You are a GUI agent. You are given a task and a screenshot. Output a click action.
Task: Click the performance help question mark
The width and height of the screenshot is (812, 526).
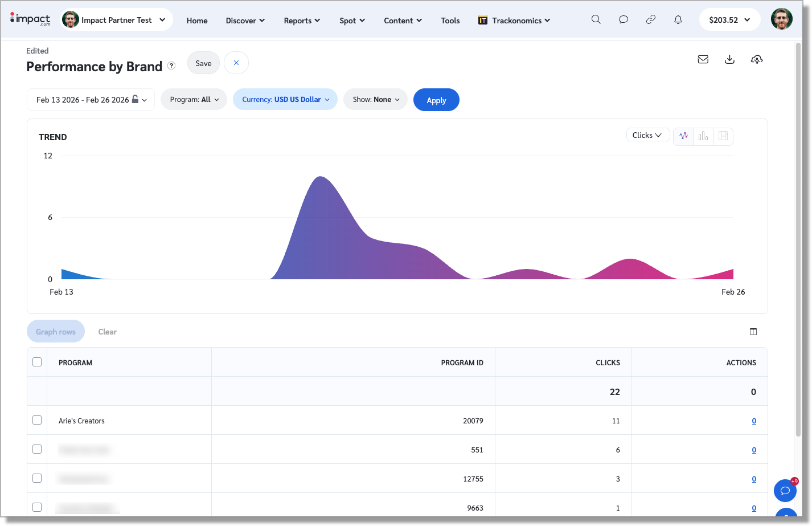[171, 66]
